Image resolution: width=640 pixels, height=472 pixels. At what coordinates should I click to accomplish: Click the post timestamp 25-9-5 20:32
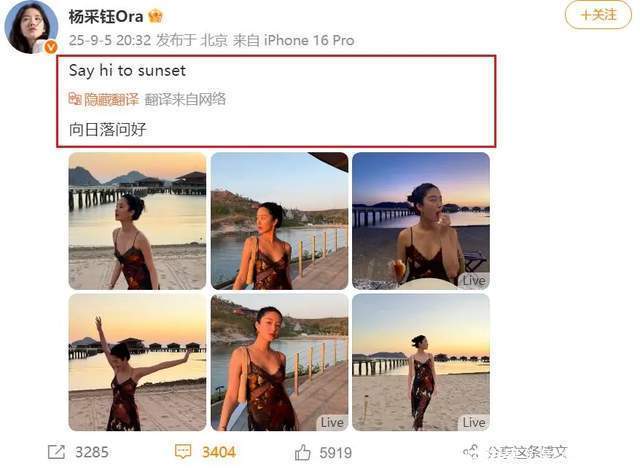tap(110, 40)
